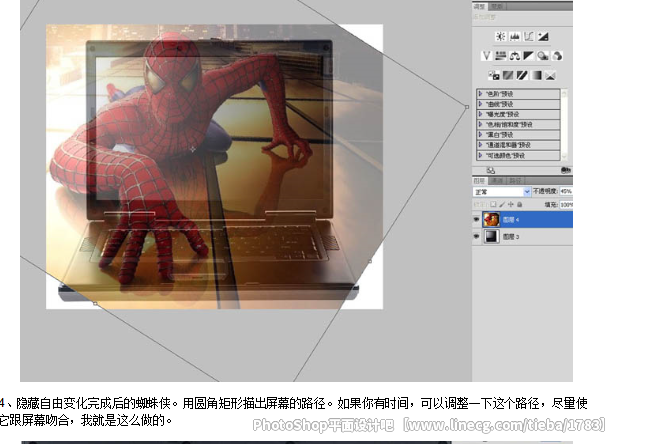Click the fill 100% field

[566, 205]
